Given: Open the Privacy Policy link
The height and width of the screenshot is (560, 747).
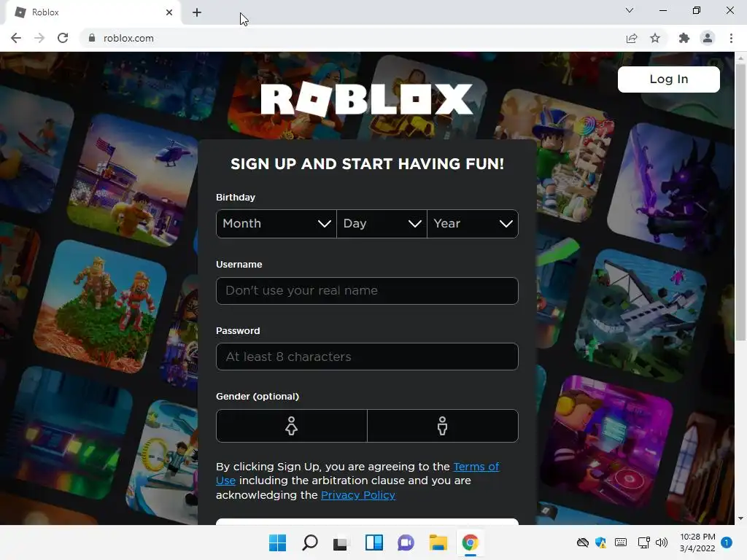Looking at the screenshot, I should [358, 495].
